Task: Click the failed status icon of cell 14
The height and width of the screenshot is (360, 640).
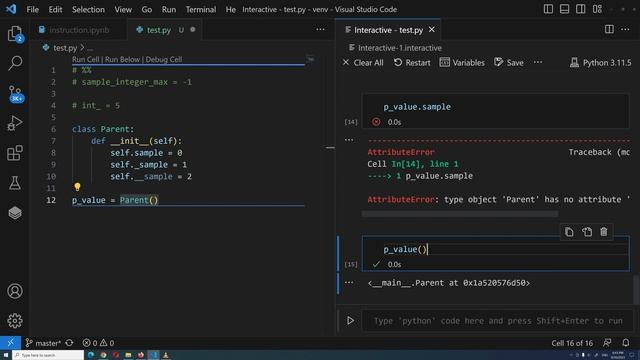Action: [376, 122]
